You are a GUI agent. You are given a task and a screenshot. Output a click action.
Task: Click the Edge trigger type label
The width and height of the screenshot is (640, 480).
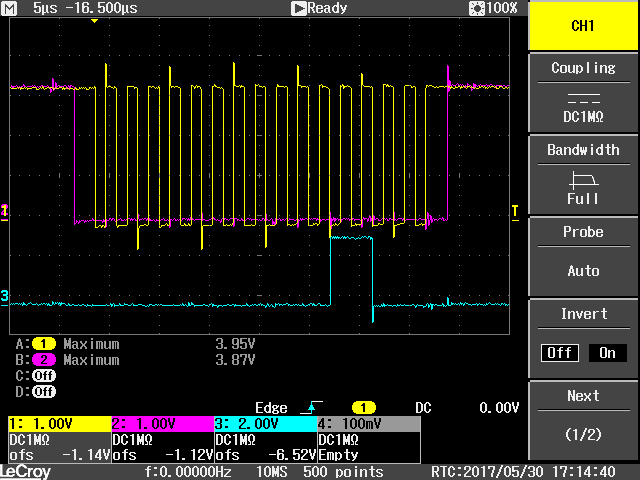(271, 408)
